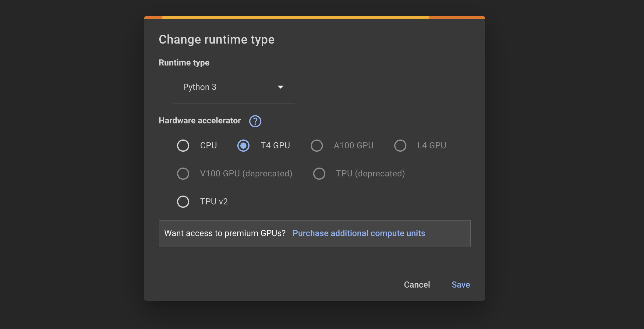Choose the deprecated TPU accelerator

point(319,173)
